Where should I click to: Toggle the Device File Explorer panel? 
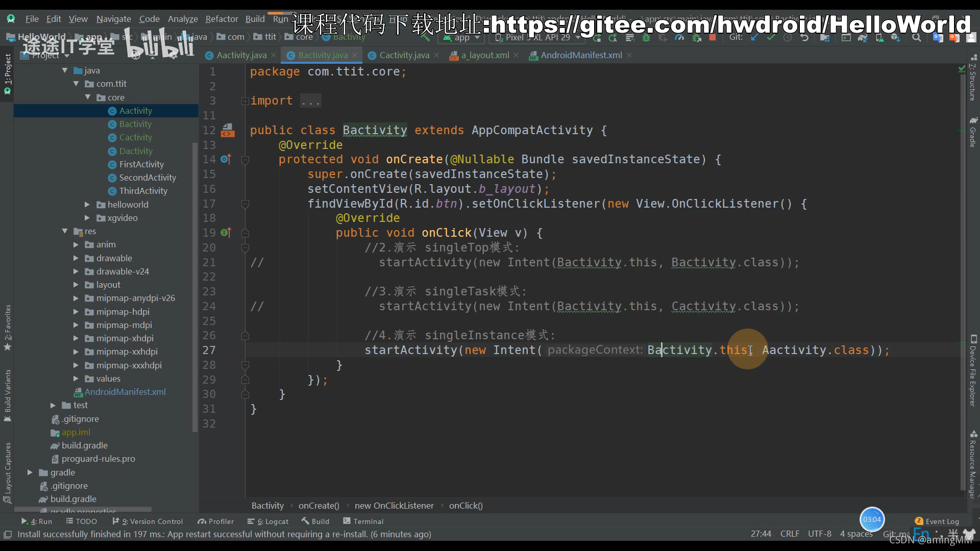pos(973,371)
